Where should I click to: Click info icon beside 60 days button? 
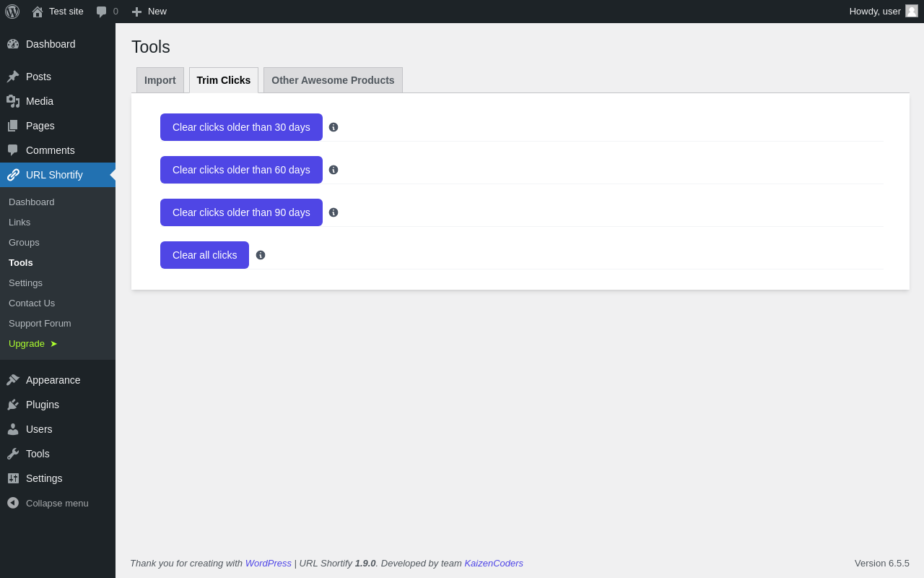(334, 170)
